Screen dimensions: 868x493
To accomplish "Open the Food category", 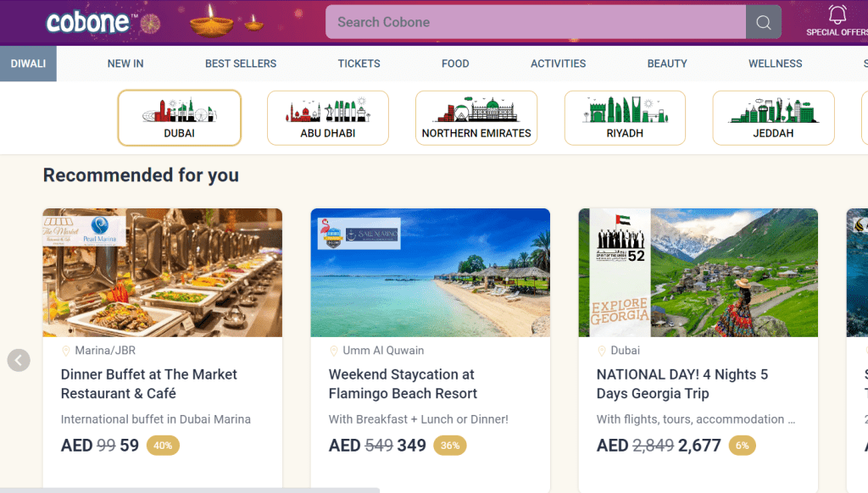I will [455, 64].
